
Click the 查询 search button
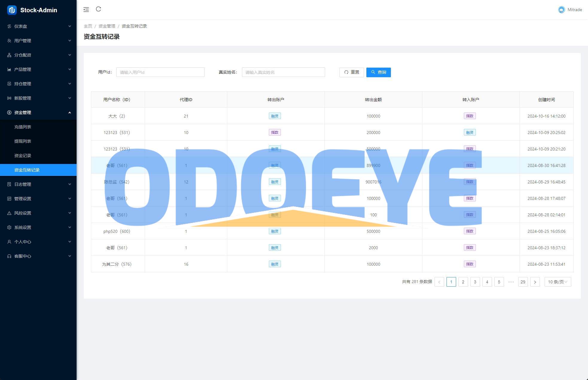(379, 72)
